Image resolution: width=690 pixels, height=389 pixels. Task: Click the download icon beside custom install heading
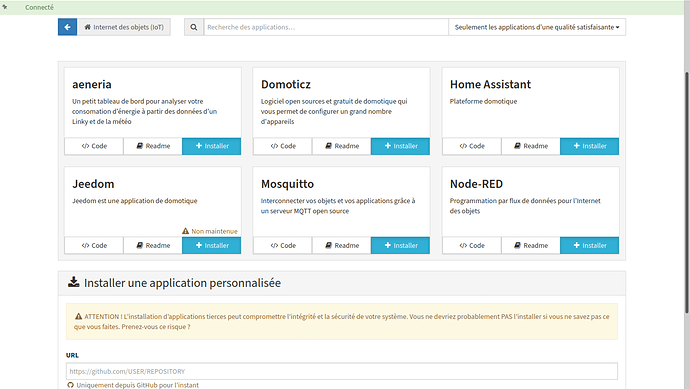[x=73, y=282]
